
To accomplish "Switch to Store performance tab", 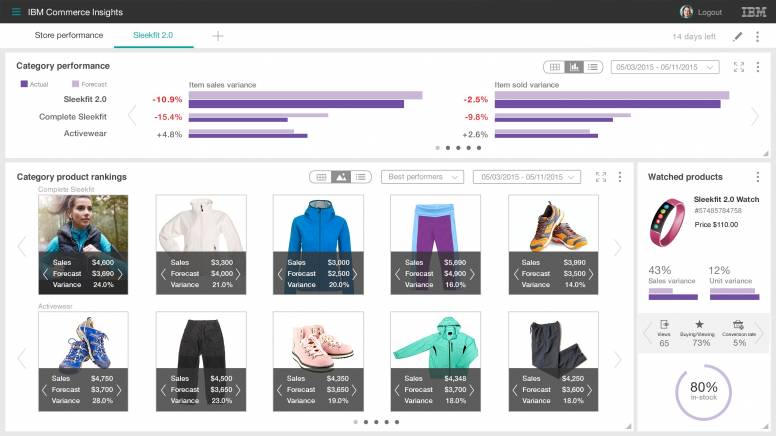I will tap(69, 35).
